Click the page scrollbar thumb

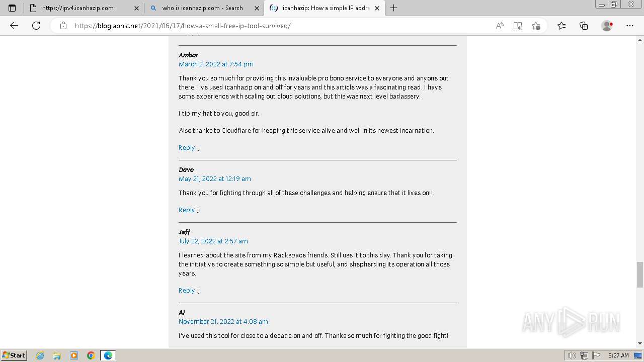point(640,275)
